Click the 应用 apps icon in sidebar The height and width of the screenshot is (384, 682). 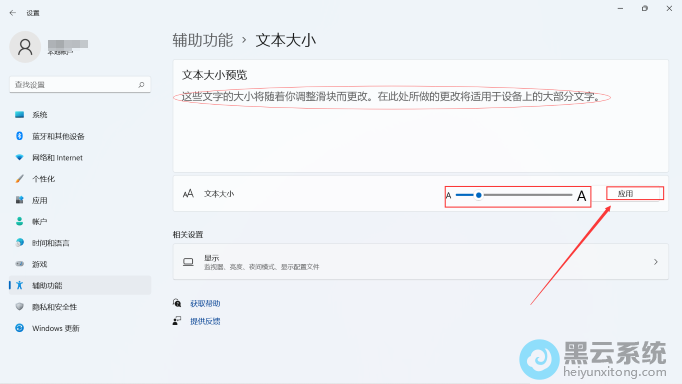pyautogui.click(x=20, y=200)
